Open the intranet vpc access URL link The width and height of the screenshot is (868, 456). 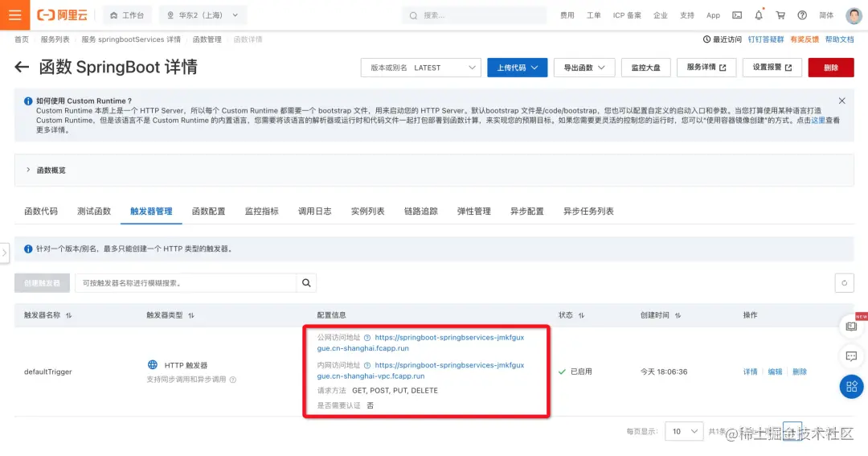(x=420, y=371)
